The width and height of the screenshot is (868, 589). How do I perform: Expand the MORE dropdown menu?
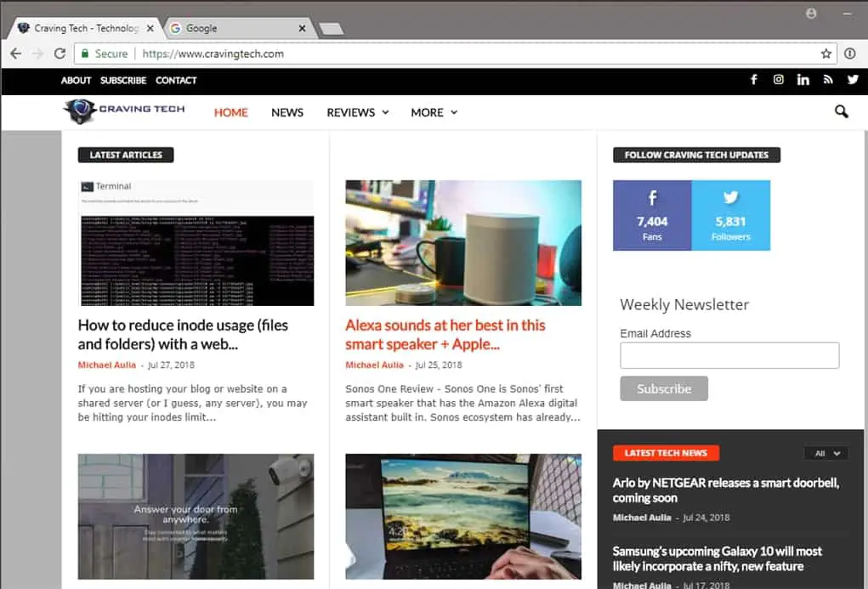(434, 112)
